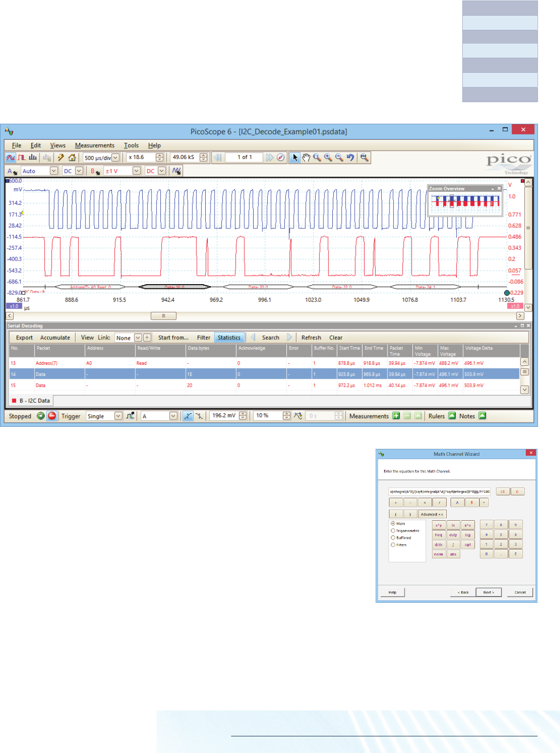Toggle the Statistics button in Serial Decoding

coord(229,337)
